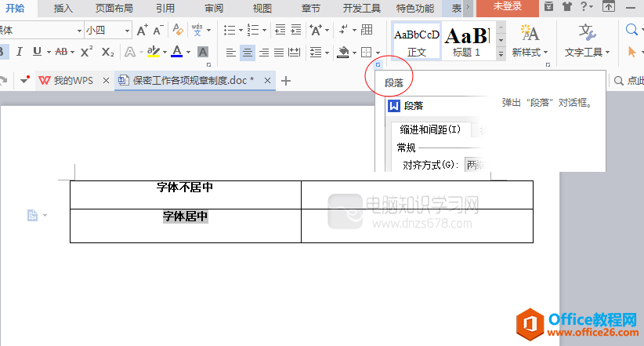
Task: Switch to the 章节 tab
Action: pyautogui.click(x=310, y=8)
